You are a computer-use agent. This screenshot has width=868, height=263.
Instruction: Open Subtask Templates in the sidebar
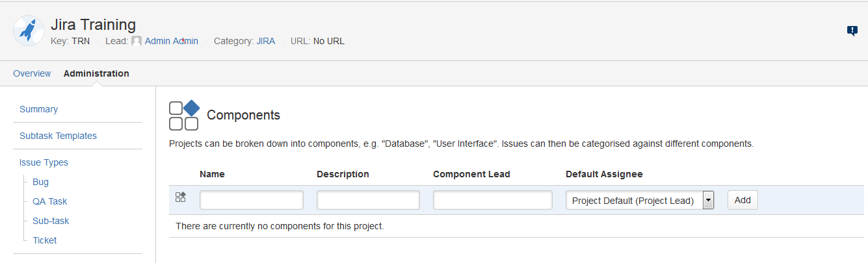tap(58, 136)
